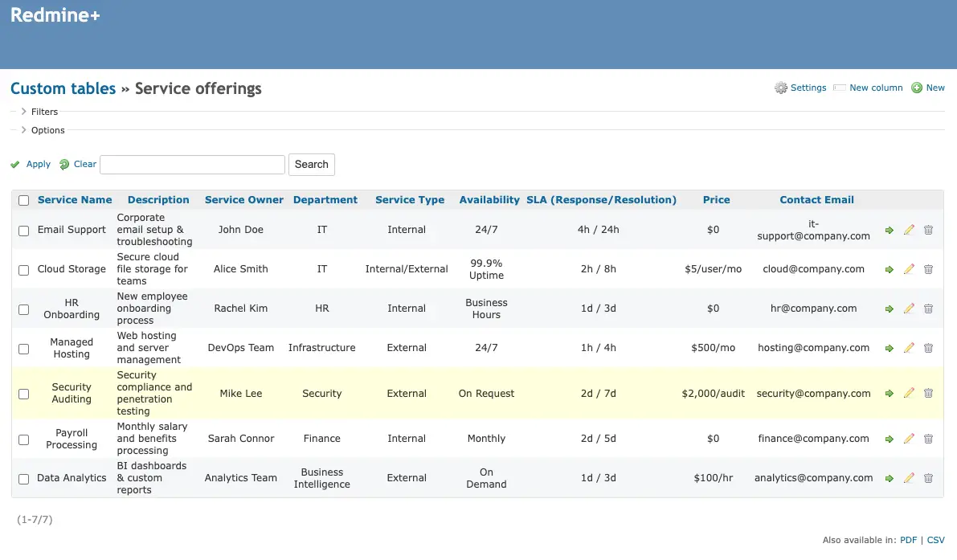957x560 pixels.
Task: Edit the Security Auditing entry
Action: click(x=909, y=393)
